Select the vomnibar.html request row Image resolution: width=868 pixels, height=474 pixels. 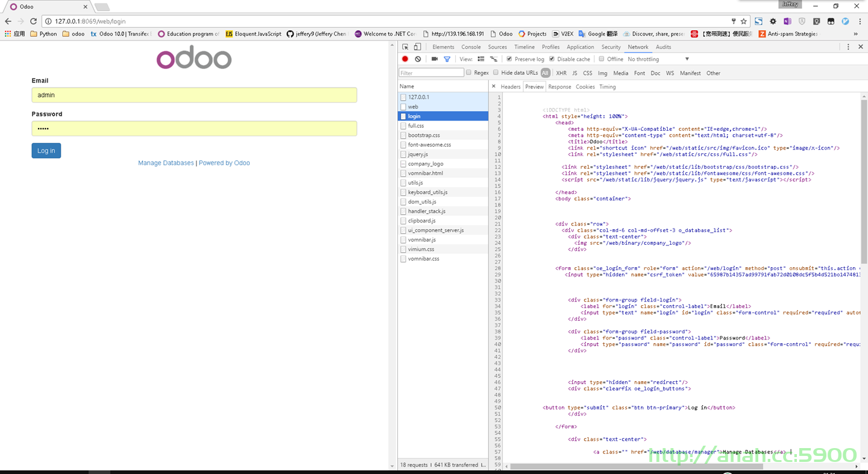point(443,173)
